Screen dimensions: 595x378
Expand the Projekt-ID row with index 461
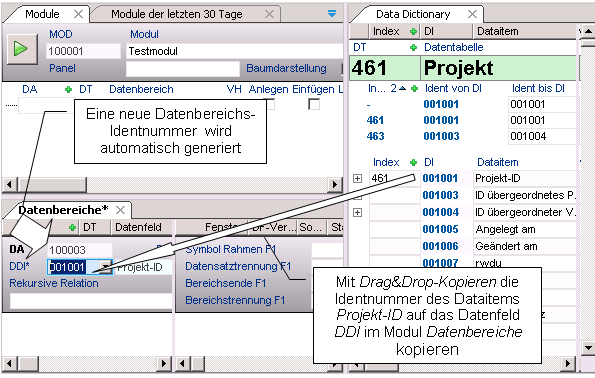click(357, 178)
